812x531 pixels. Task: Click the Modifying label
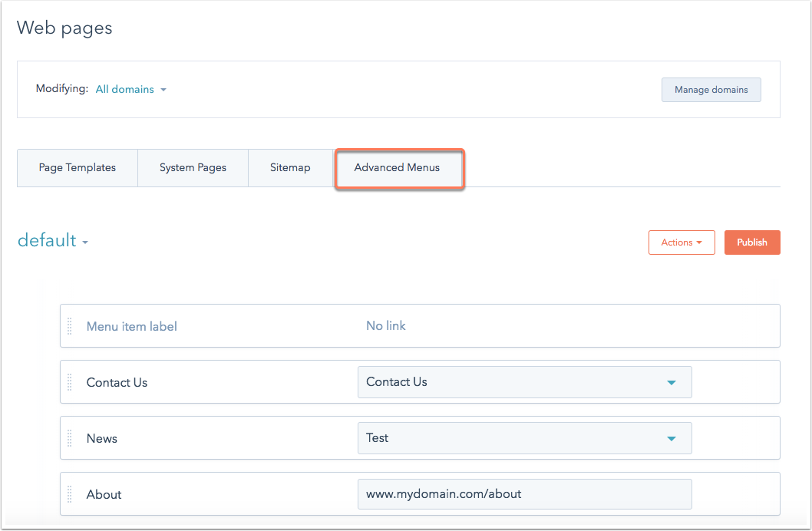[62, 88]
